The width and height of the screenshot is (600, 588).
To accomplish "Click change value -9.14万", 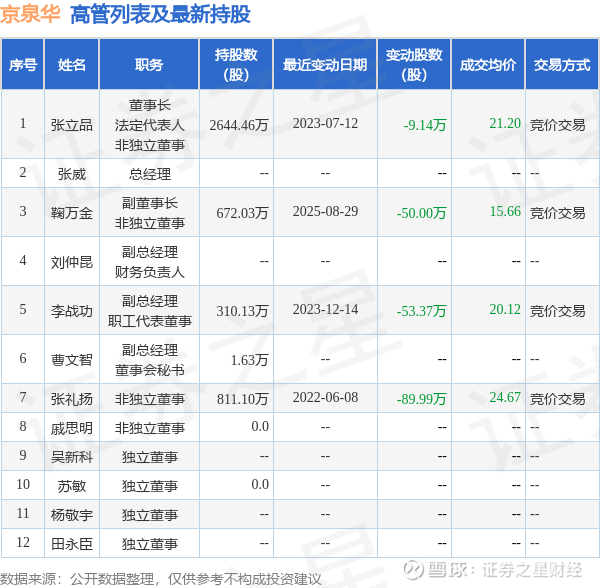I will pyautogui.click(x=425, y=125).
